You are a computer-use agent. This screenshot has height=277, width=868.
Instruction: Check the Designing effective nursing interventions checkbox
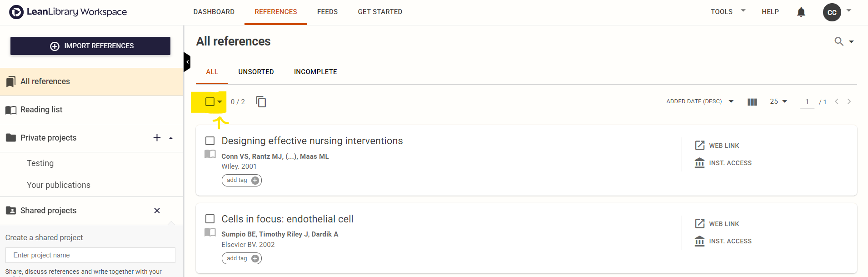[210, 141]
